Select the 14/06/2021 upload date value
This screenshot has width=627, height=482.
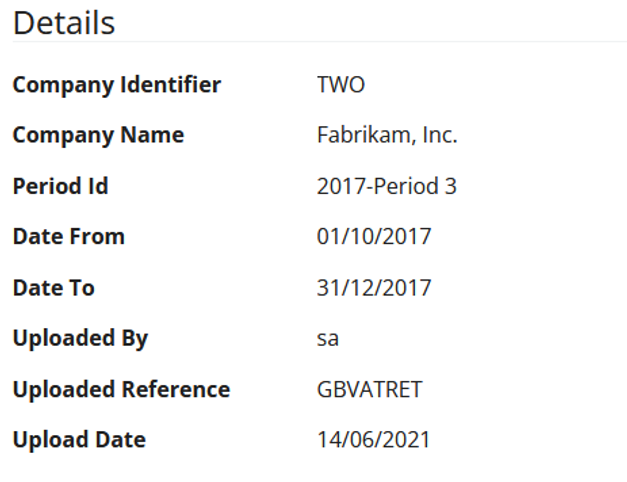(x=374, y=440)
